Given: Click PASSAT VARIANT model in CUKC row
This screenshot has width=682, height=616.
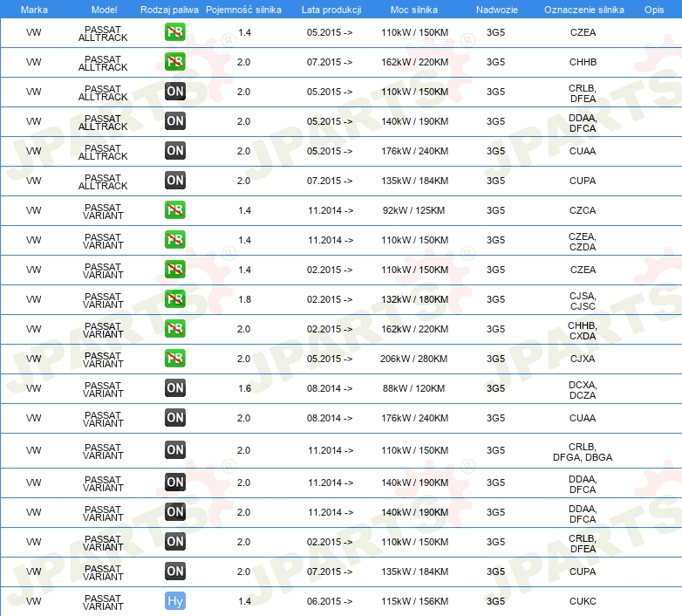Looking at the screenshot, I should pyautogui.click(x=103, y=602).
